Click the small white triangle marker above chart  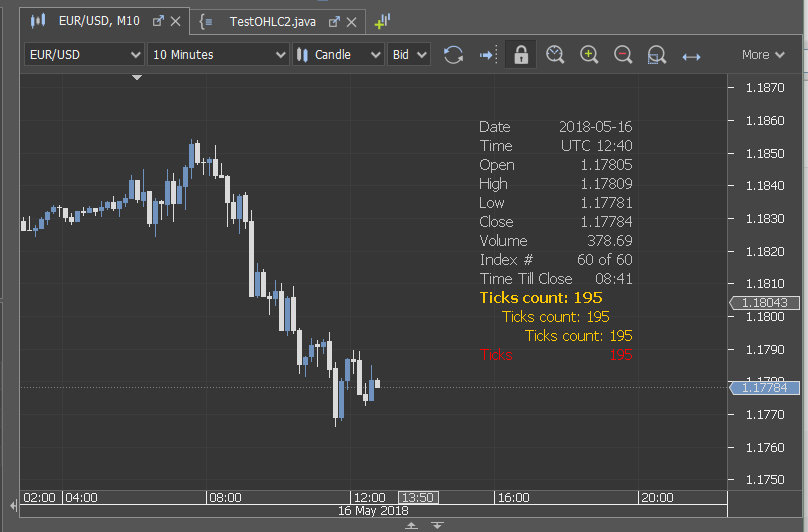click(137, 77)
